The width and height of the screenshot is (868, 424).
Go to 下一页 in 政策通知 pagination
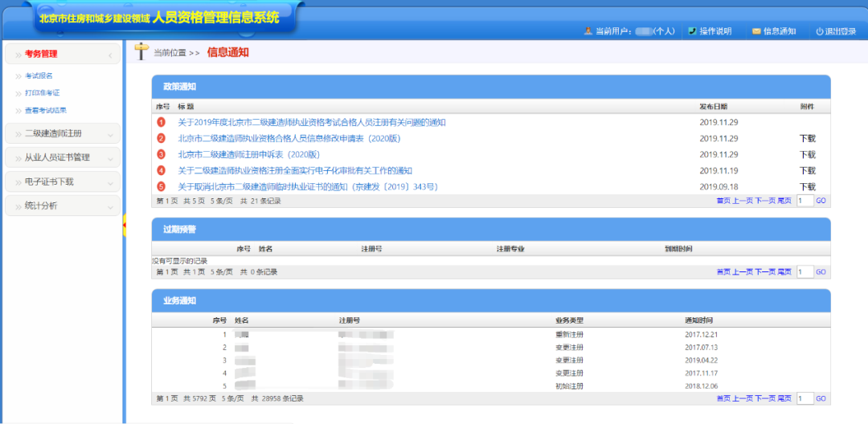[764, 201]
